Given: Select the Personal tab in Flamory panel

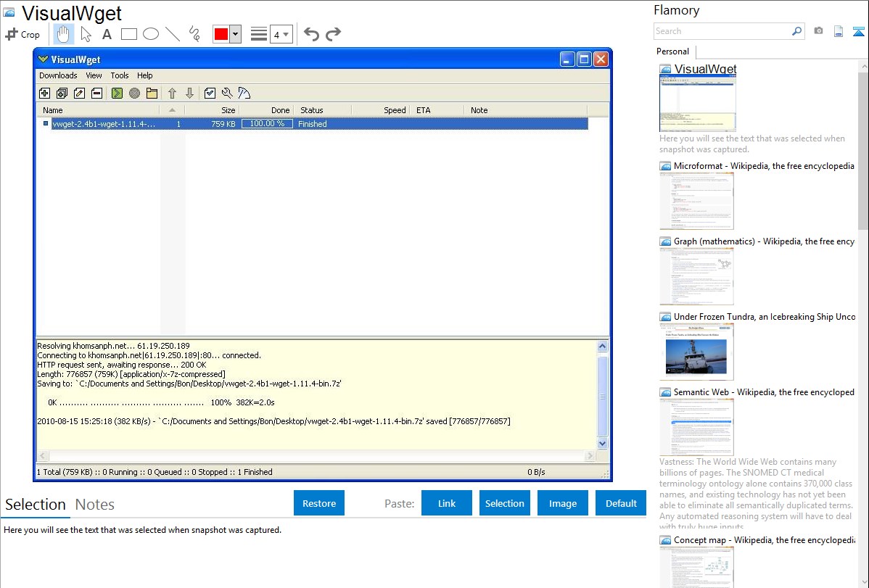Looking at the screenshot, I should click(673, 51).
